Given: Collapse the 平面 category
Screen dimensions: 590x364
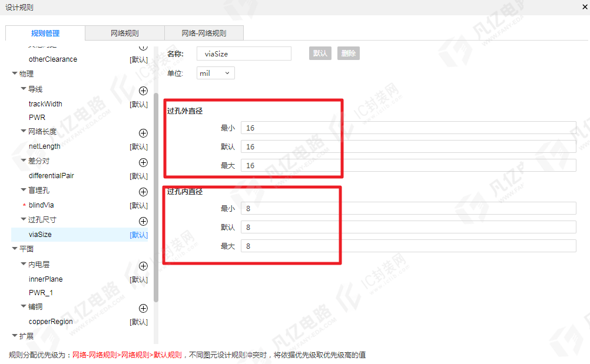Looking at the screenshot, I should (15, 248).
